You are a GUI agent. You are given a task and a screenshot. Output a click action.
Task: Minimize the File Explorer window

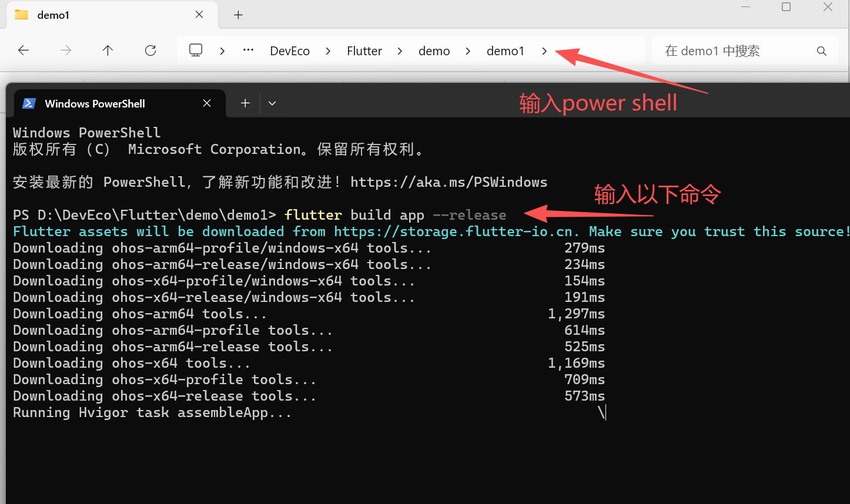pos(746,7)
